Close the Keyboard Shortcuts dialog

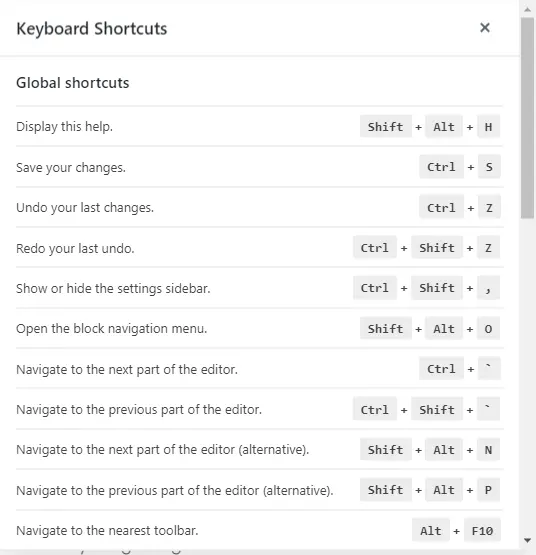(485, 28)
